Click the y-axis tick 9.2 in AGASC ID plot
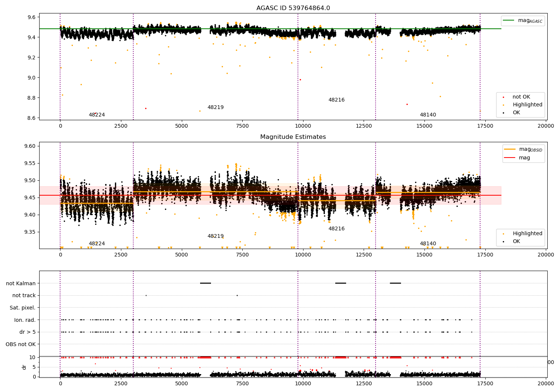 (x=32, y=58)
